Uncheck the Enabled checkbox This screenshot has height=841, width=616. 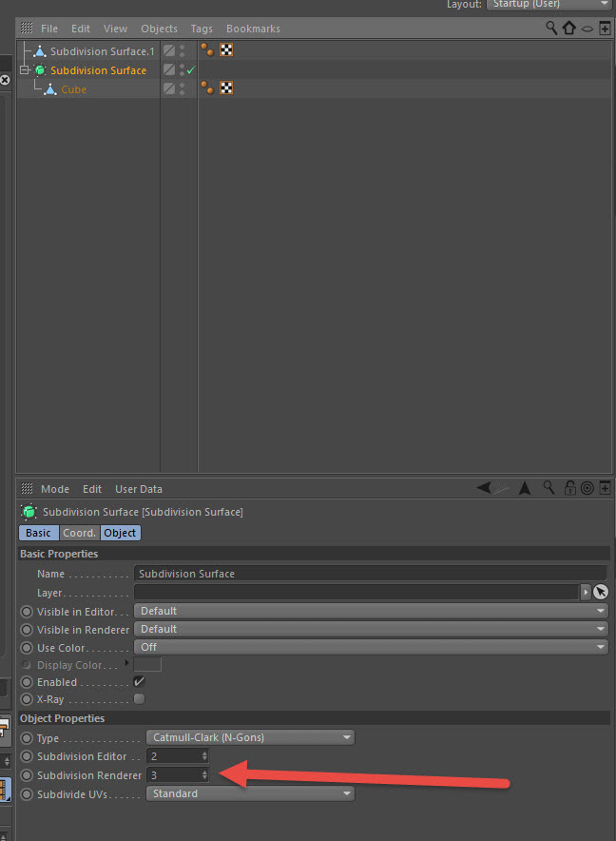tap(139, 682)
